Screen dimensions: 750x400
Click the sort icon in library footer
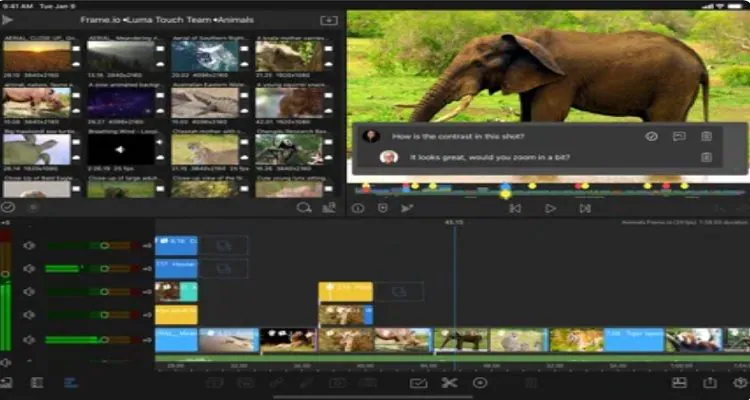click(329, 208)
